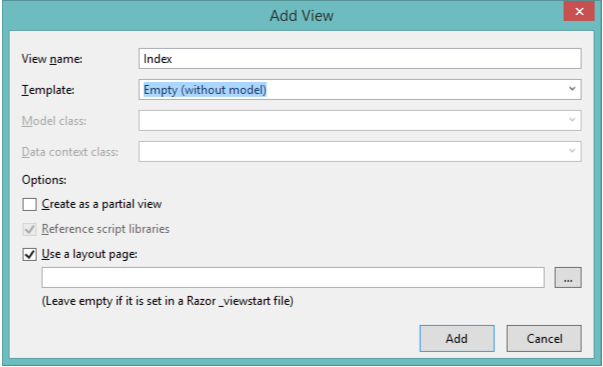Browse for layout page with ellipsis button
This screenshot has width=603, height=367.
coord(568,277)
